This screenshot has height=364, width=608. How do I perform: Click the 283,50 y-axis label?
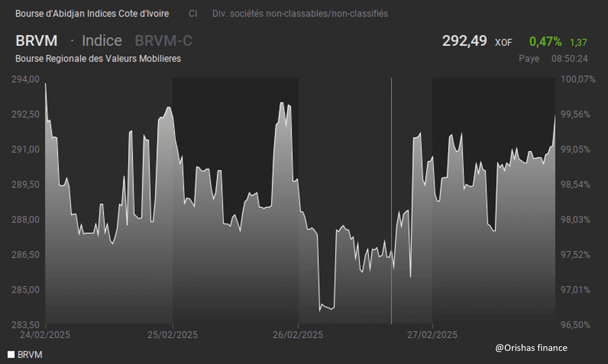(x=26, y=325)
